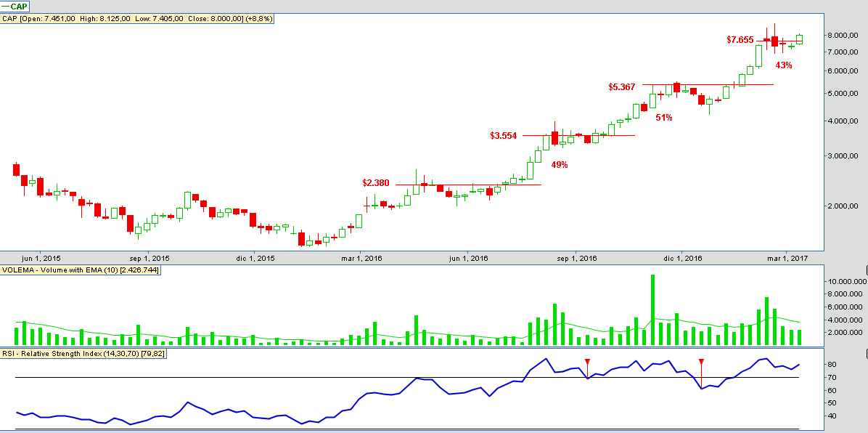Click the 5.000,00 price axis label
The height and width of the screenshot is (433, 868).
pyautogui.click(x=843, y=94)
